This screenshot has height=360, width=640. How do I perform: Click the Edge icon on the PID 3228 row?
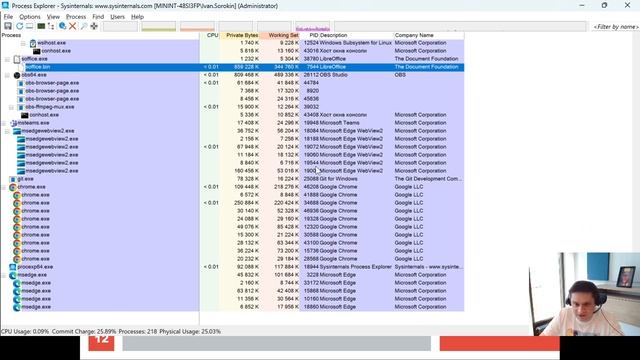[x=13, y=275]
